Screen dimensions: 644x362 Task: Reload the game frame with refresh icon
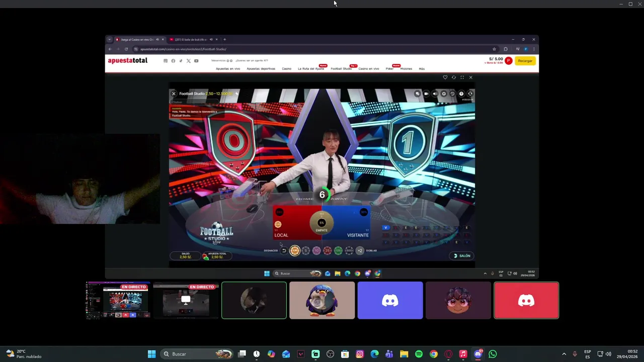coord(453,77)
